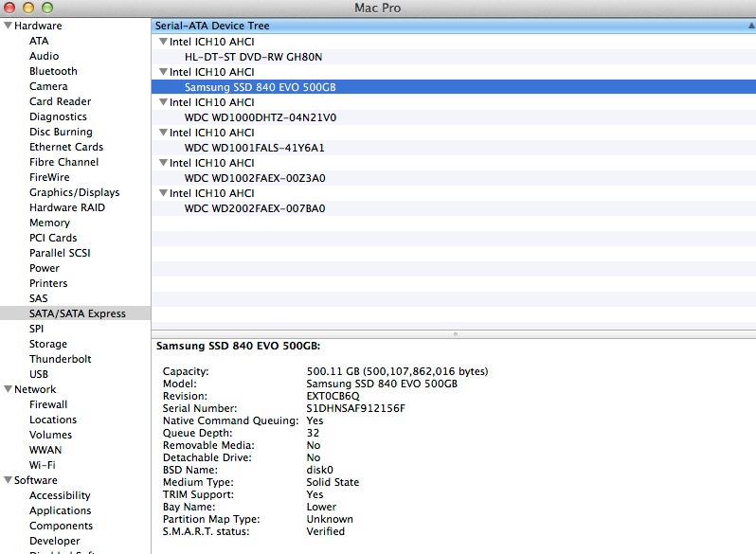
Task: Click the green zoom window button
Action: pyautogui.click(x=47, y=8)
